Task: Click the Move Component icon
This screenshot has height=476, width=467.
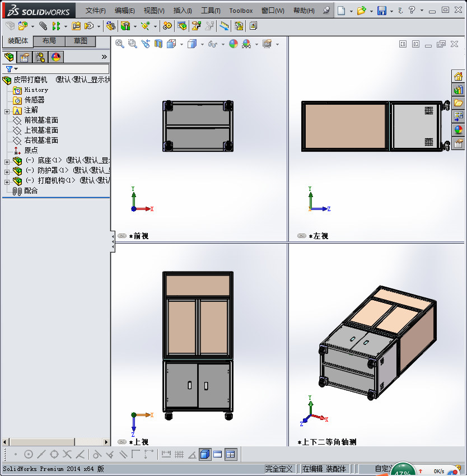Action: 89,26
